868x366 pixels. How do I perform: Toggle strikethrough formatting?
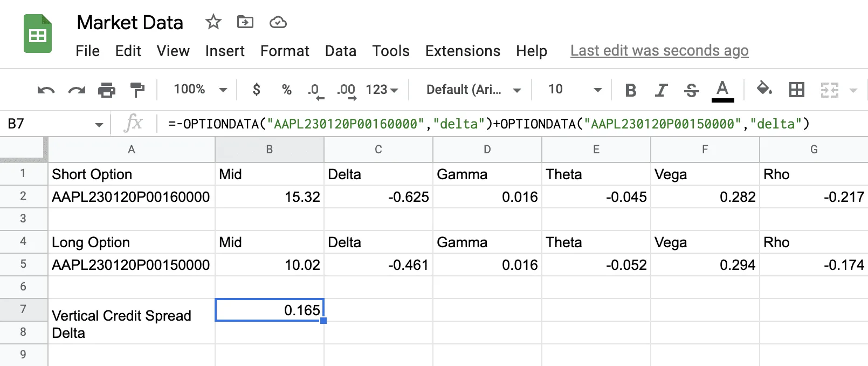pyautogui.click(x=691, y=90)
